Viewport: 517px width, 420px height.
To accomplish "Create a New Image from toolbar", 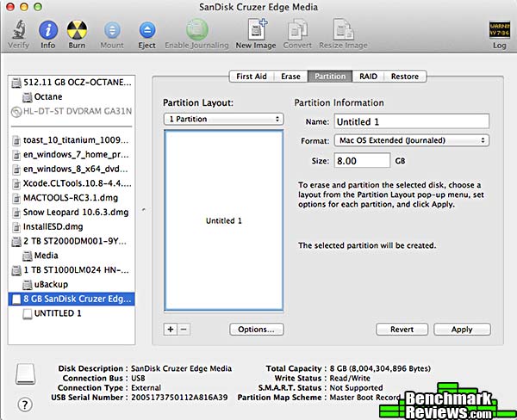I will click(x=257, y=29).
